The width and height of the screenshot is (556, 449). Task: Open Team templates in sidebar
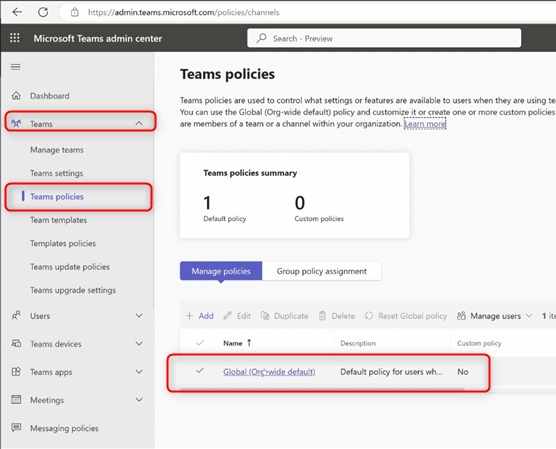(x=59, y=220)
